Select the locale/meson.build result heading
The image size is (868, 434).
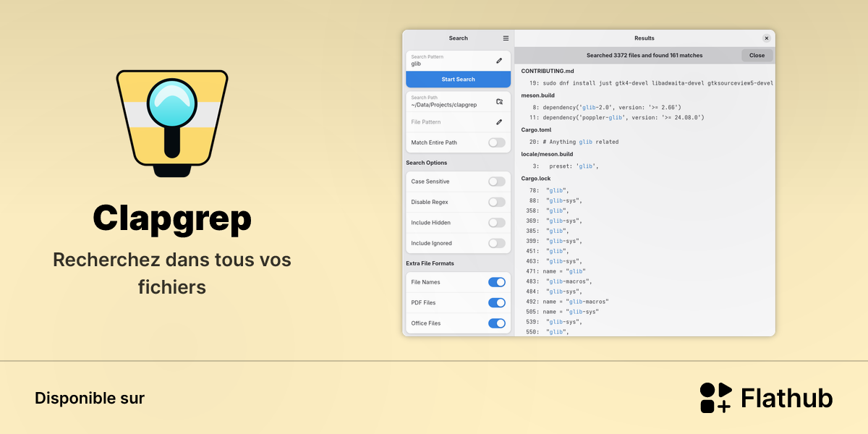coord(547,154)
